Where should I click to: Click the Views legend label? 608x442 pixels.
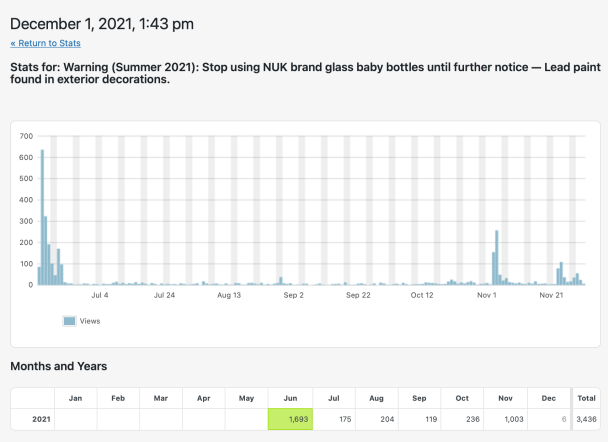tap(90, 321)
